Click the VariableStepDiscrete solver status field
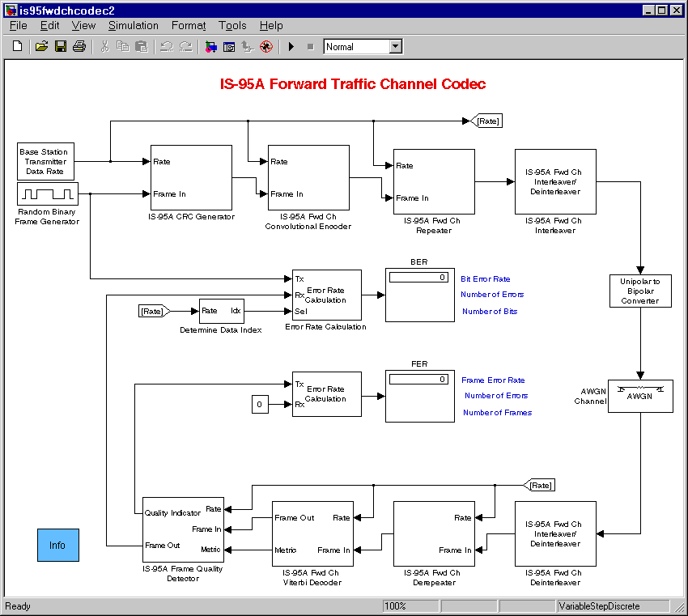The image size is (688, 616). coord(613,606)
